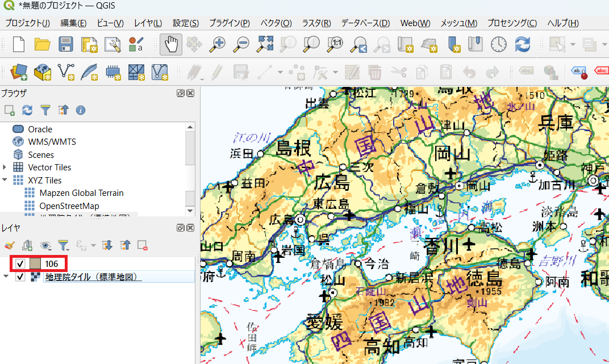Click the 106 layer color swatch
The height and width of the screenshot is (364, 609).
click(35, 264)
